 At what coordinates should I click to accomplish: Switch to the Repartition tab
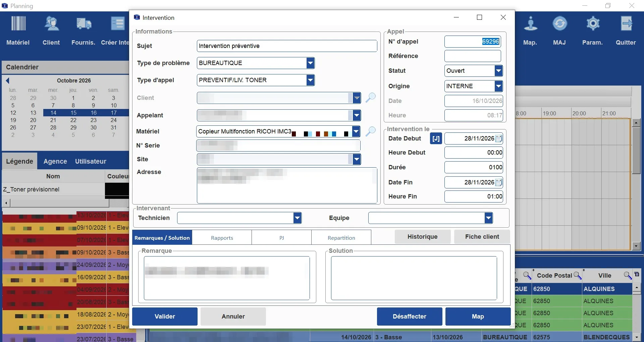click(x=341, y=237)
